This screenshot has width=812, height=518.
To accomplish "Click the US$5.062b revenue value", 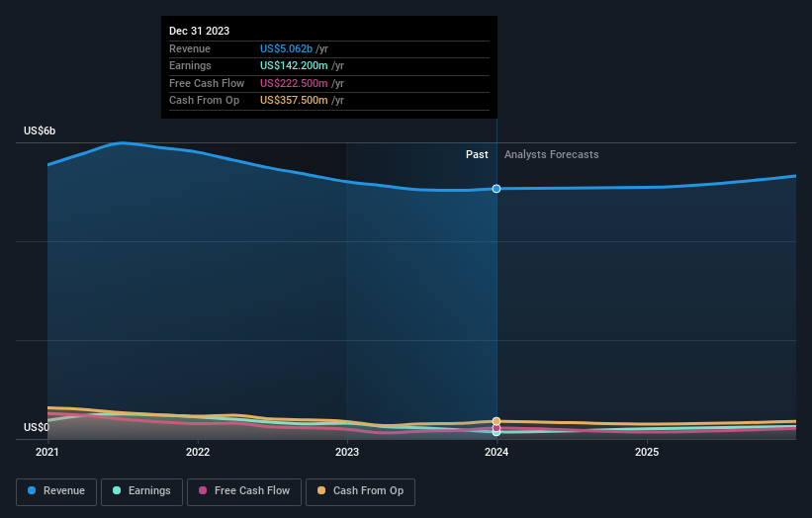I will click(287, 48).
